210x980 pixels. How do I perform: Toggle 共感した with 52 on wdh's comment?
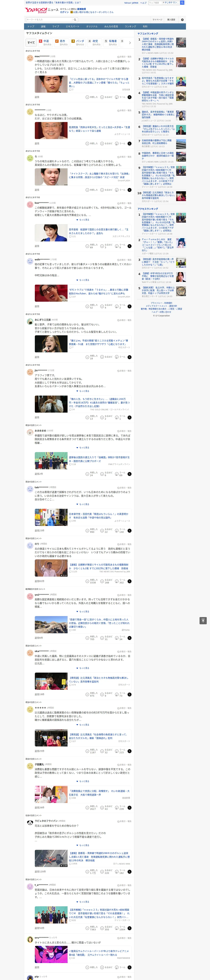91,306
